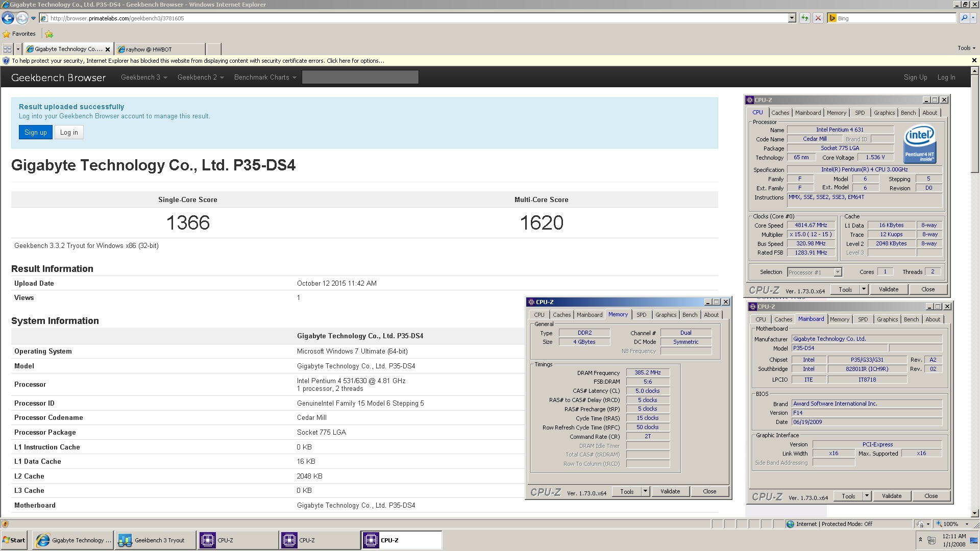The width and height of the screenshot is (980, 551).
Task: Click the Core Speed 4814.67 MHz value
Action: pos(811,225)
